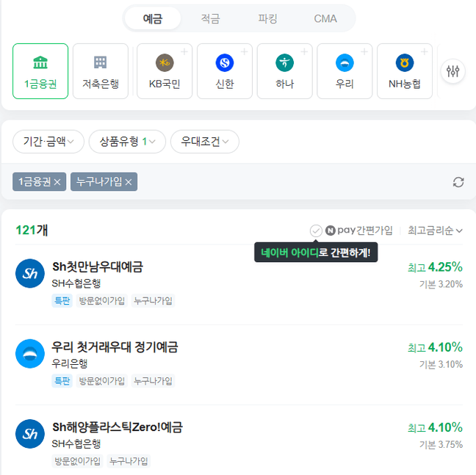This screenshot has width=476, height=475.
Task: Click the 특판 tag on 우리 첫거래우대 정기예금
Action: 62,381
